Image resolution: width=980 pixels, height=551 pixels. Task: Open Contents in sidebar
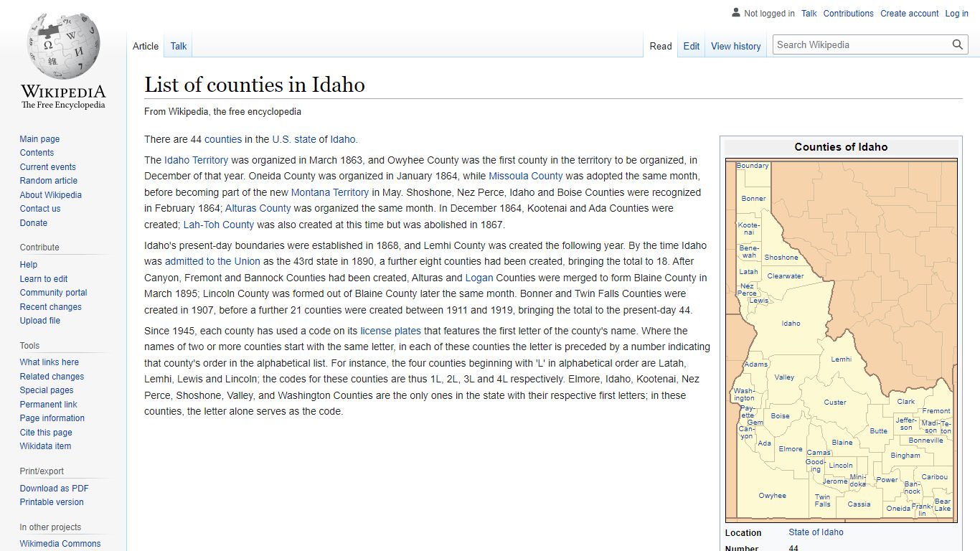[37, 153]
